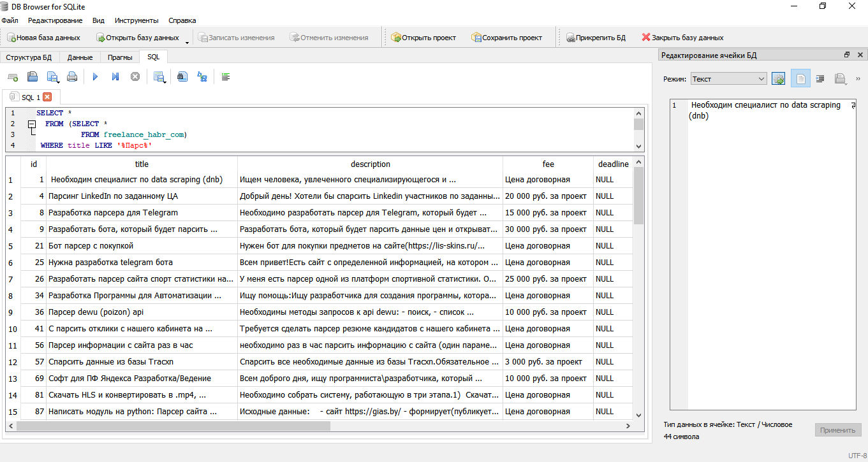The width and height of the screenshot is (868, 462).
Task: Open an SQL file from disk
Action: [33, 76]
